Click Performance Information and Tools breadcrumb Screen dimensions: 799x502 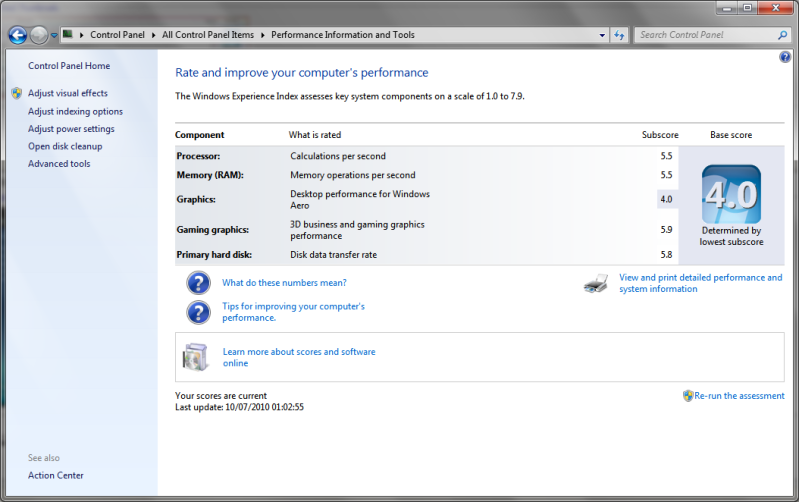coord(343,35)
